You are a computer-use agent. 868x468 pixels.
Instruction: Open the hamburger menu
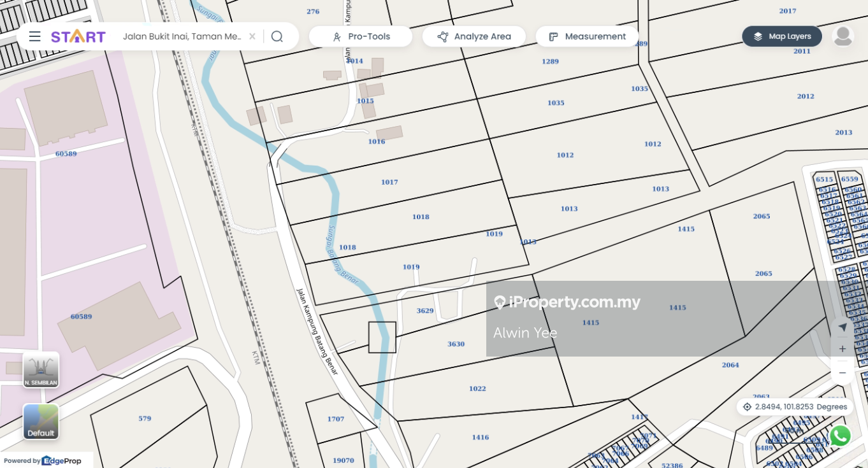[x=35, y=36]
